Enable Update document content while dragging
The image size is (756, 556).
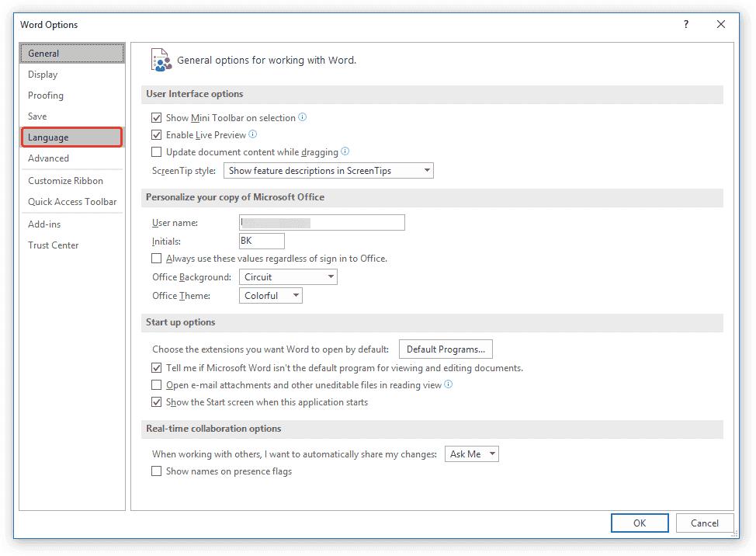pos(157,152)
